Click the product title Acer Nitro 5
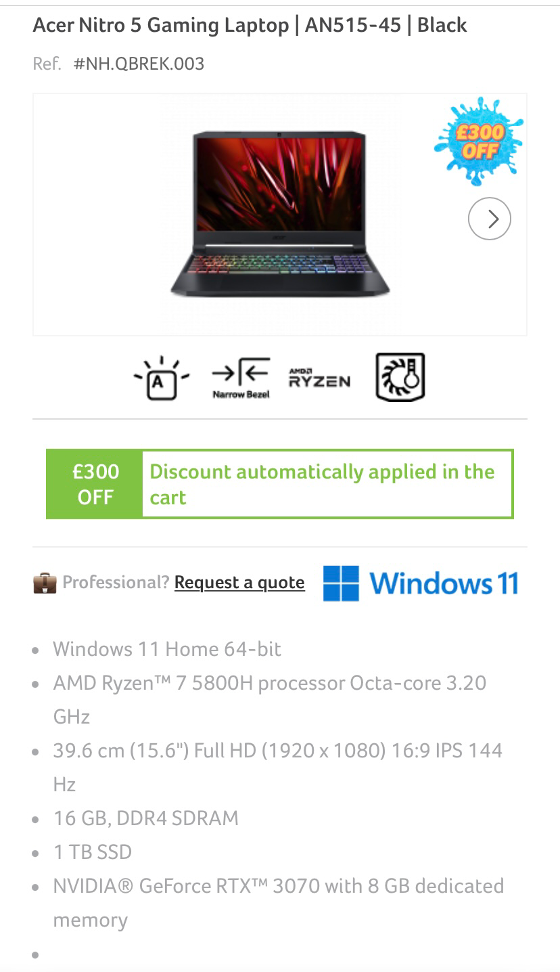 tap(250, 25)
